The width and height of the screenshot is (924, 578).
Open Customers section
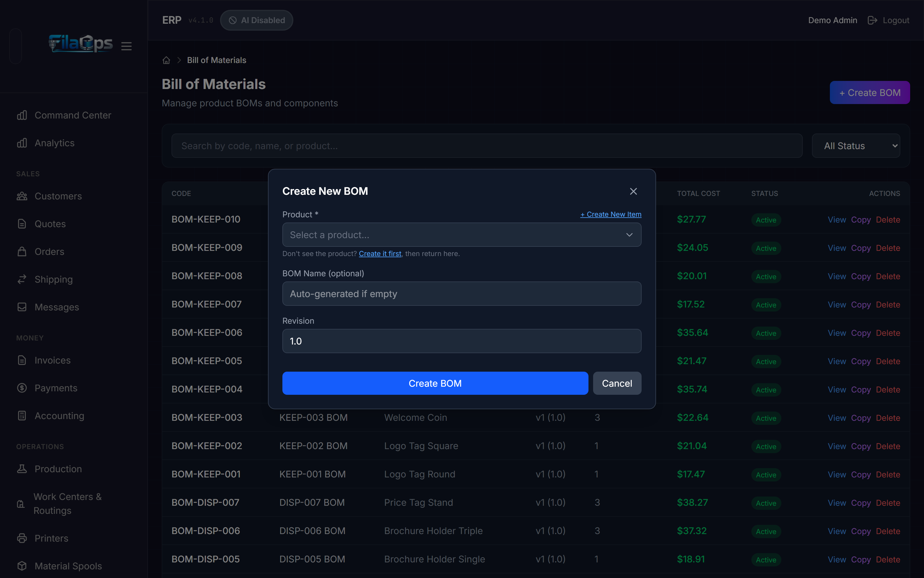pos(58,196)
